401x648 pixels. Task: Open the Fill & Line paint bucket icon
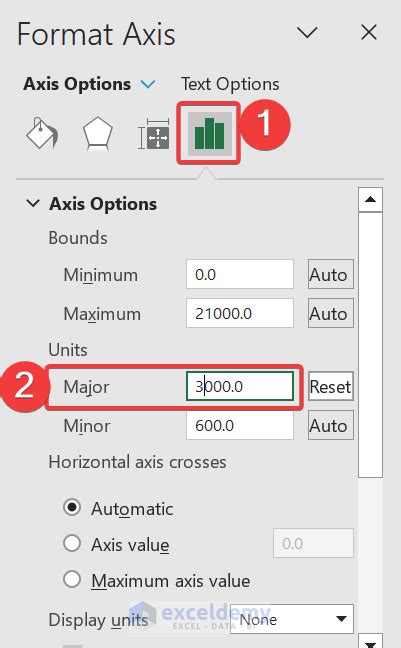click(42, 133)
